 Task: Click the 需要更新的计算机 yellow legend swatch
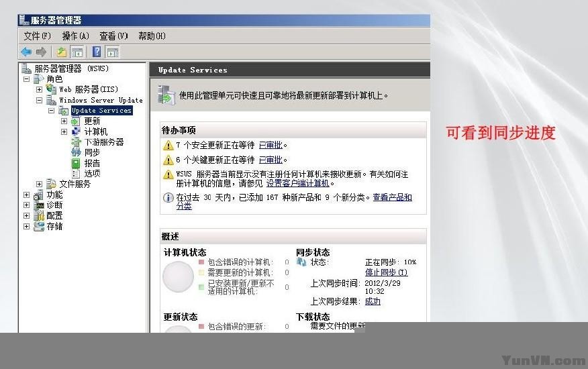click(x=201, y=272)
